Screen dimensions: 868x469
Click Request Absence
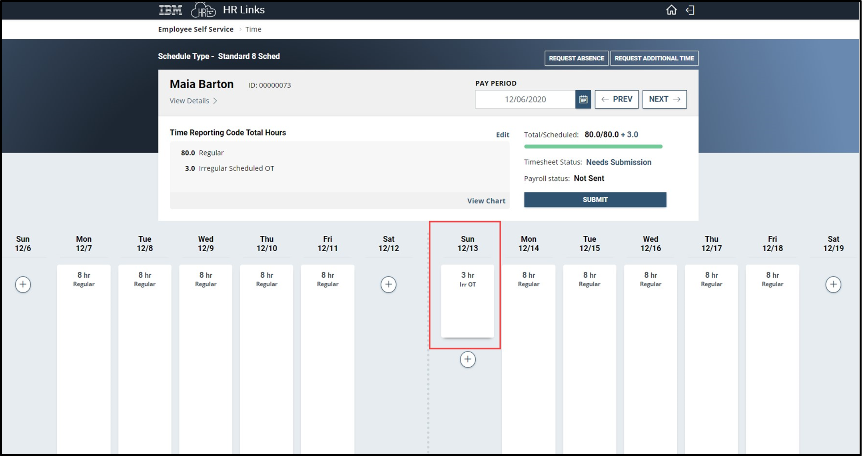[577, 58]
